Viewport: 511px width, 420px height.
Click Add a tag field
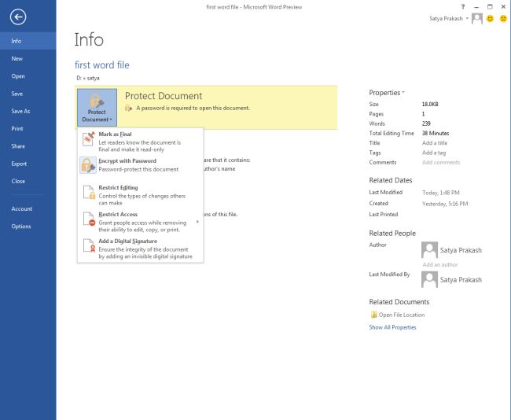click(434, 153)
